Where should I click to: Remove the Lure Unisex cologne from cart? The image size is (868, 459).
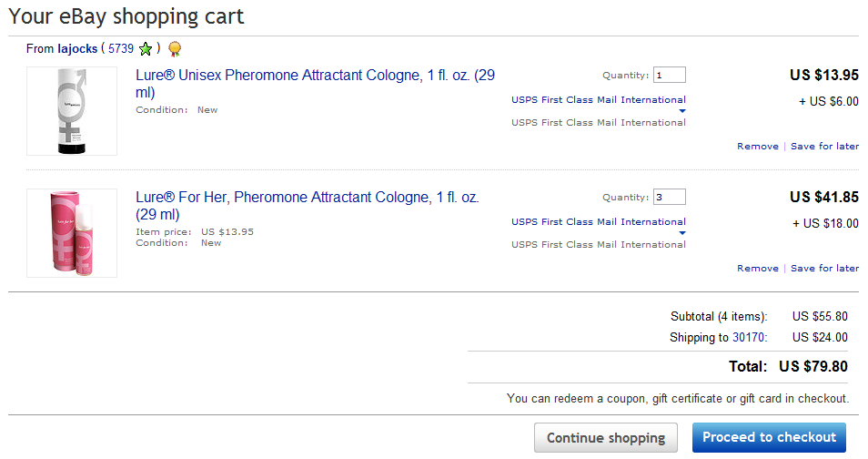[757, 147]
